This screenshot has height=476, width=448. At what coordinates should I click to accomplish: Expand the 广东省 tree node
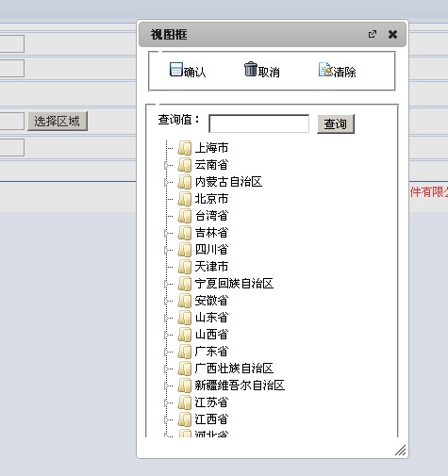[166, 352]
